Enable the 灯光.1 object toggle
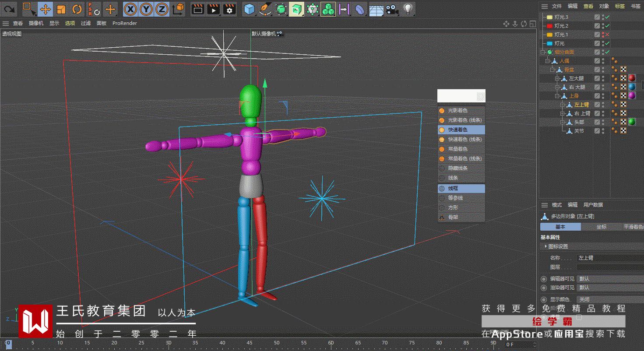Image resolution: width=644 pixels, height=351 pixels. point(607,35)
